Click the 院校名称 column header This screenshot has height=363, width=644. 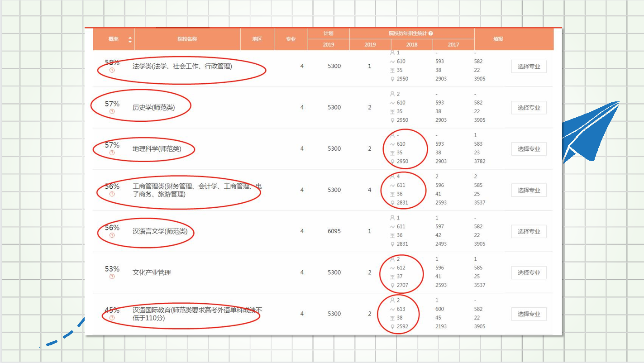[187, 39]
